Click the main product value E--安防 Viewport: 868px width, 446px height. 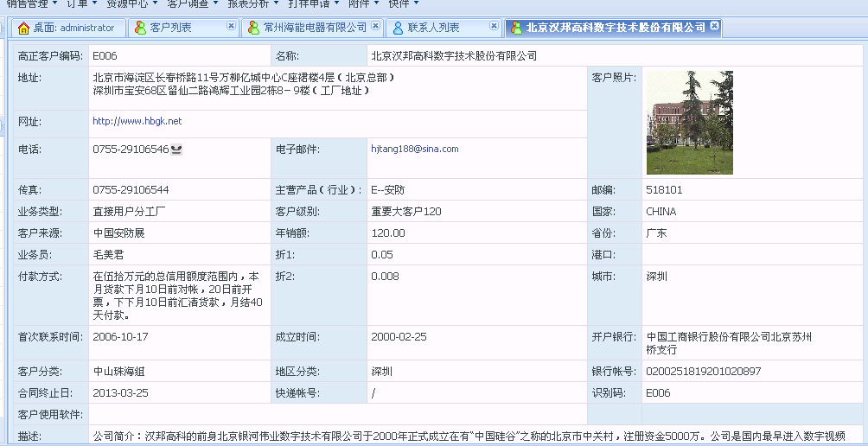(x=388, y=190)
